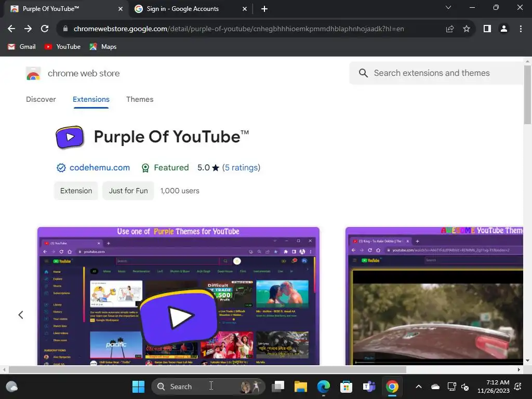532x399 pixels.
Task: Click the browser forward arrow
Action: (28, 29)
